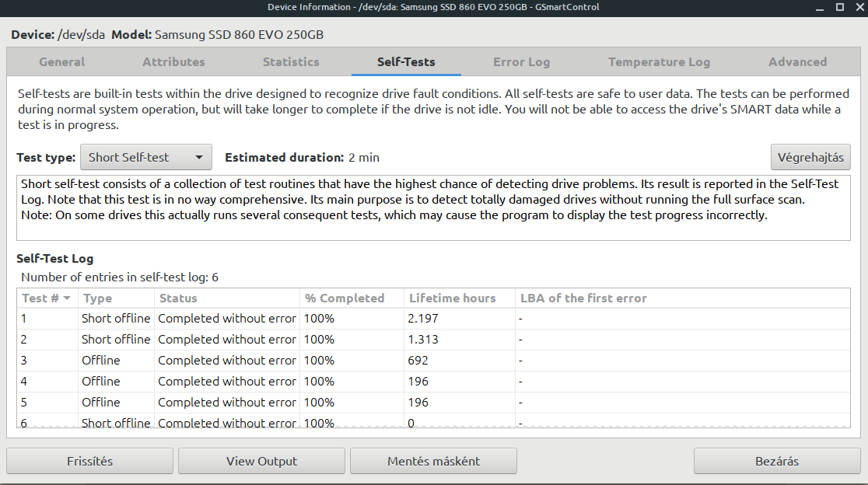Show the Statistics tab
Viewport: 868px width, 485px height.
[291, 62]
